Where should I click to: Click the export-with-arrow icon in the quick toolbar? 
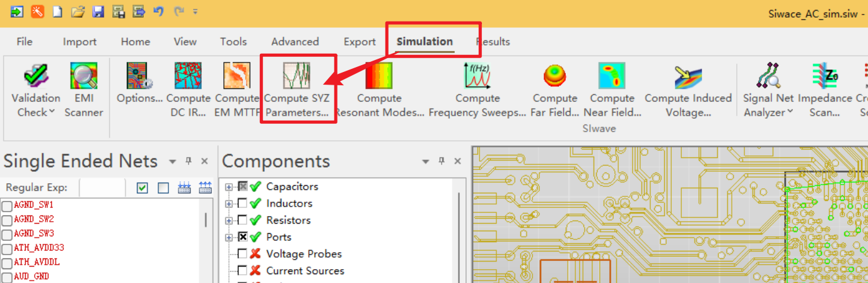(x=138, y=11)
